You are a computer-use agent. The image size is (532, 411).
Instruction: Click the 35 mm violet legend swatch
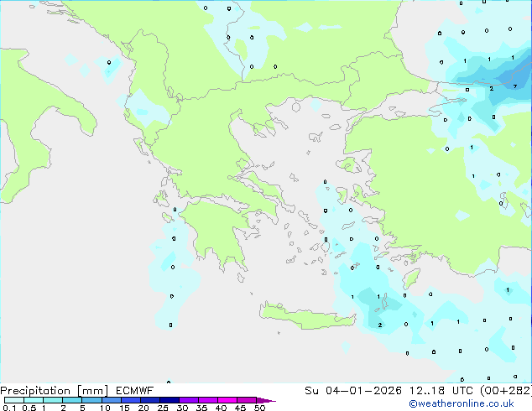[208, 400]
